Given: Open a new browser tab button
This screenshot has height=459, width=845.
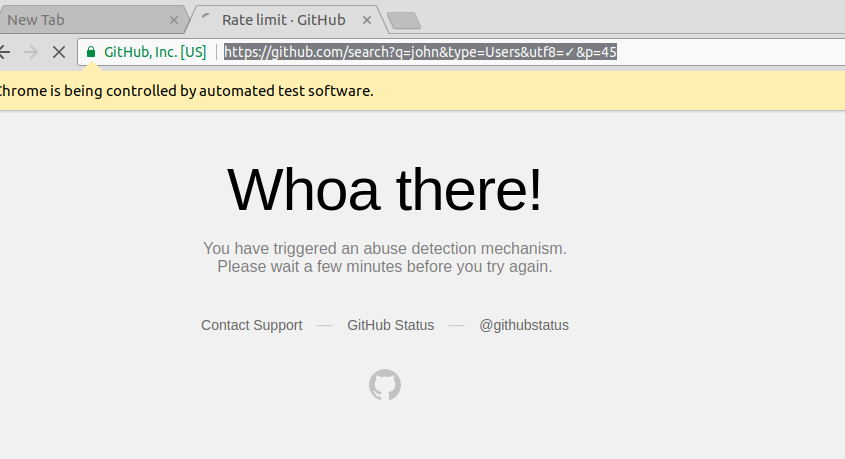Looking at the screenshot, I should [404, 21].
